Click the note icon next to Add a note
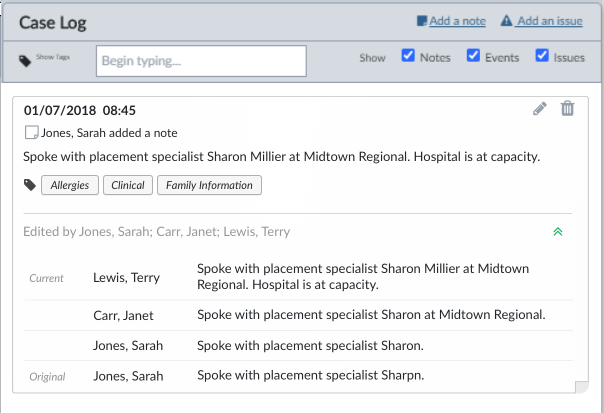This screenshot has width=604, height=413. (x=422, y=21)
